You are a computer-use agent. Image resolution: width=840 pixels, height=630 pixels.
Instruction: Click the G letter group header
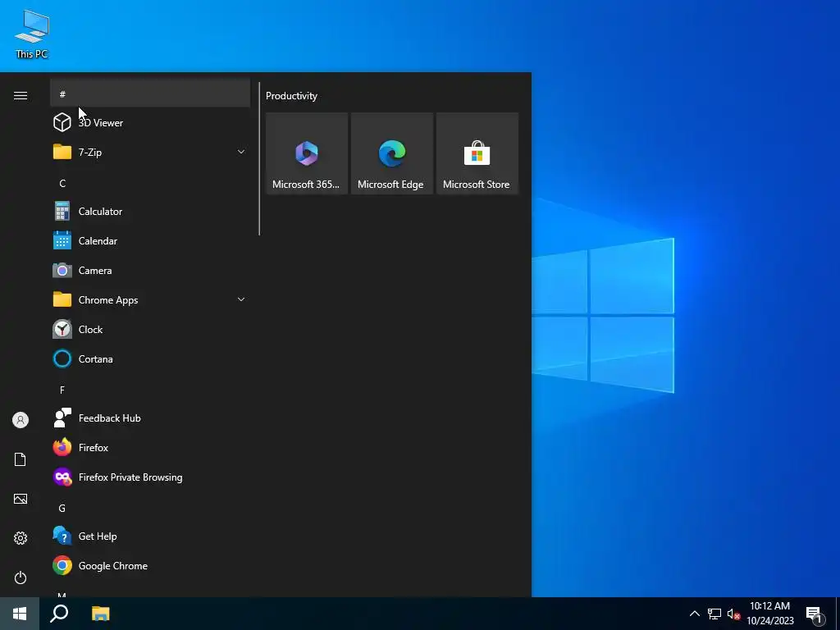[150, 508]
